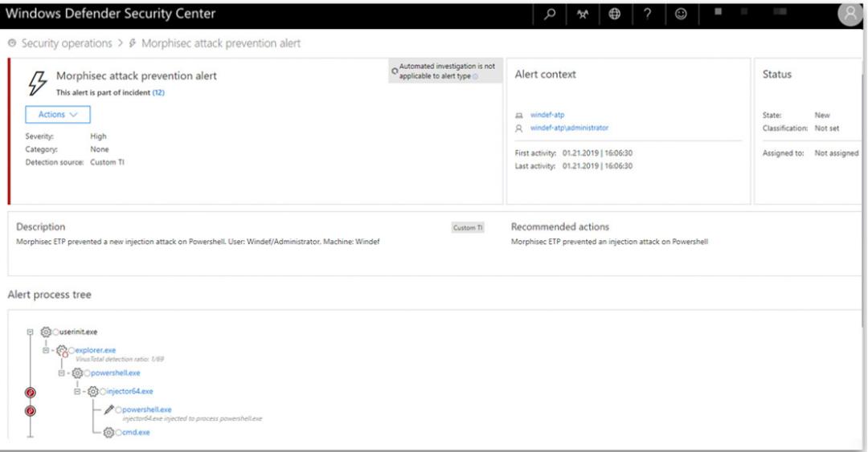Click gear icon of first powershell.exe
Screen dimensions: 868x452
77,373
